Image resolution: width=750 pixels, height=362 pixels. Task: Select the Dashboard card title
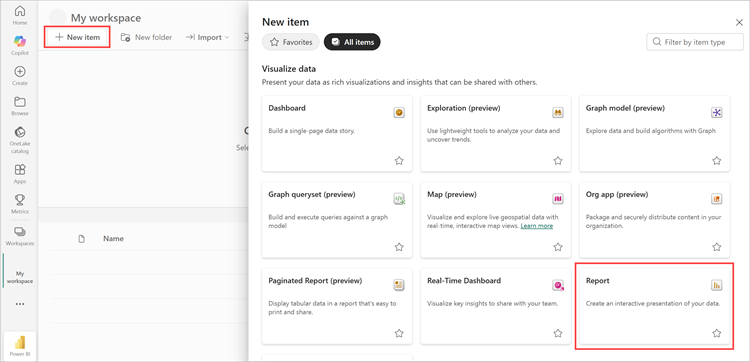click(287, 108)
